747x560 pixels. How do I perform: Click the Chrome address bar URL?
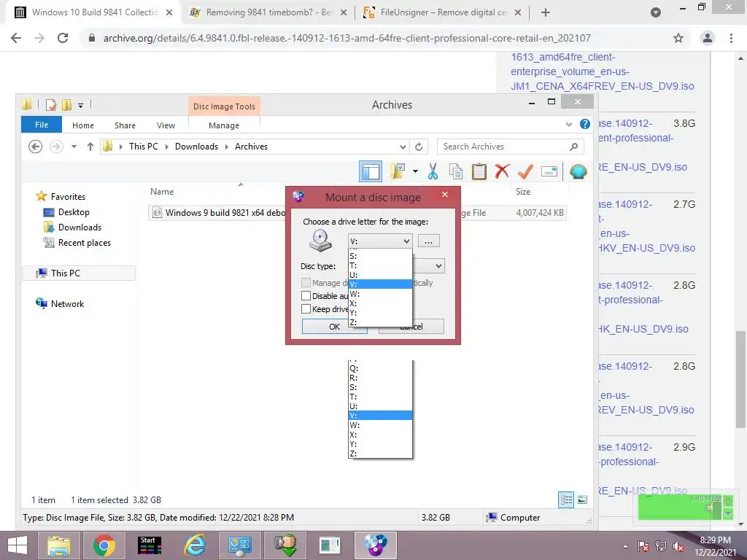[x=347, y=38]
